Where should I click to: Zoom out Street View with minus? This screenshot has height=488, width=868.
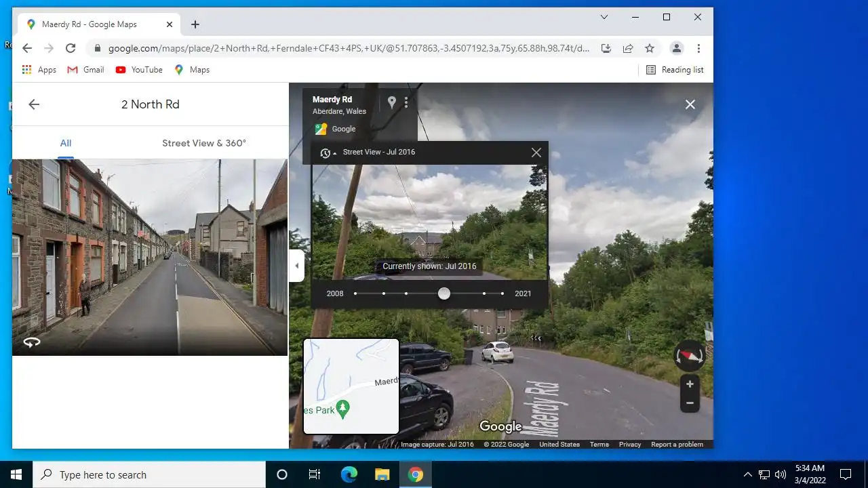690,403
